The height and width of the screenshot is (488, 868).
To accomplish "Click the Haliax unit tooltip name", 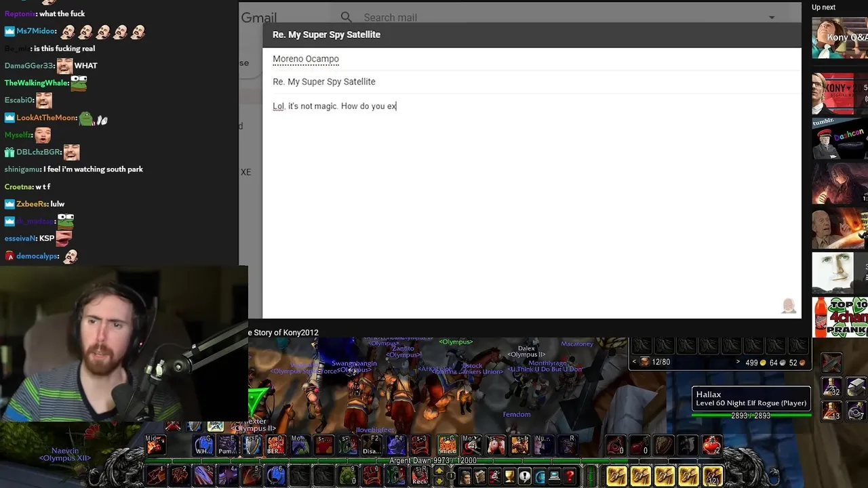I will point(709,394).
